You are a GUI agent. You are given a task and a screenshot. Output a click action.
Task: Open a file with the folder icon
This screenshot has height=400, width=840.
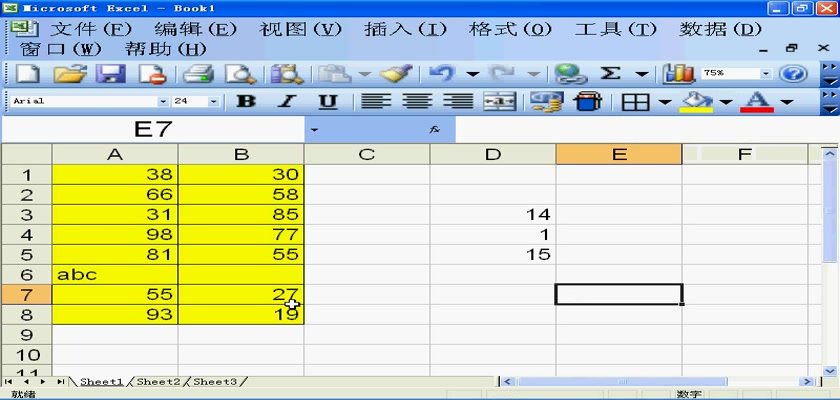(x=68, y=74)
